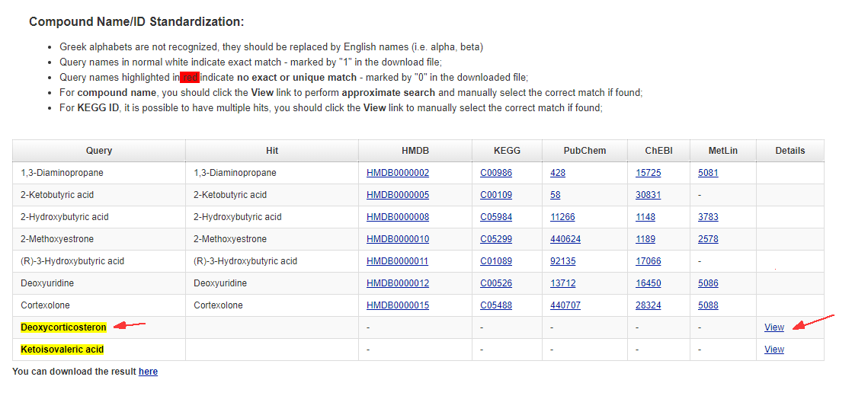Download the result via the 'here' link

coord(148,372)
